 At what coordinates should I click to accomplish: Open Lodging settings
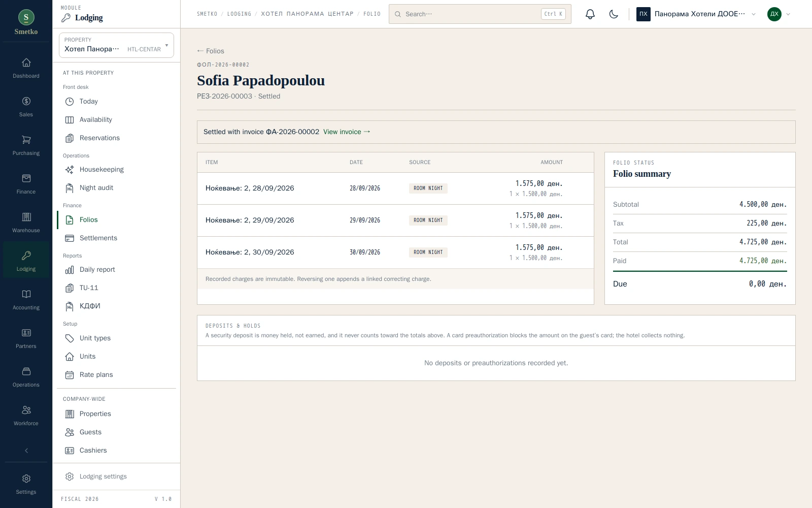click(116, 477)
